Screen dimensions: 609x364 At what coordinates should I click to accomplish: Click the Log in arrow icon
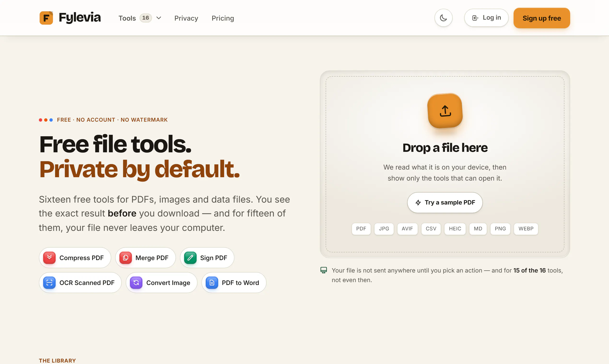point(475,18)
